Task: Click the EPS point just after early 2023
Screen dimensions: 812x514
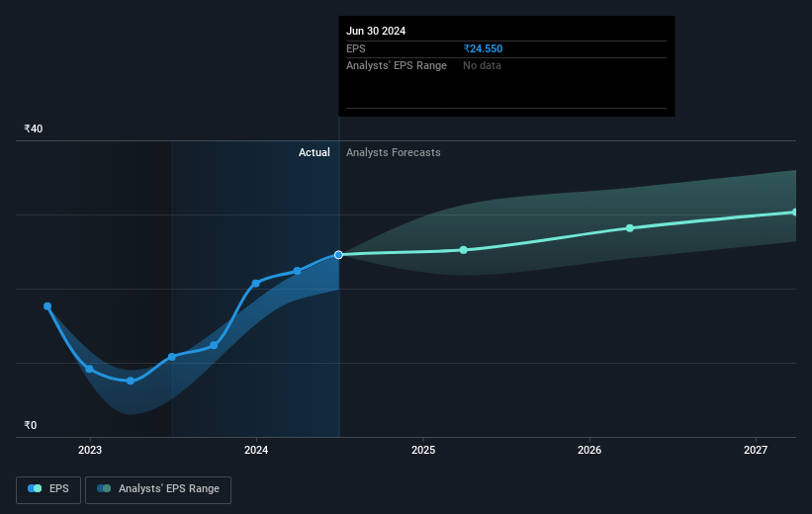Action: coord(90,369)
